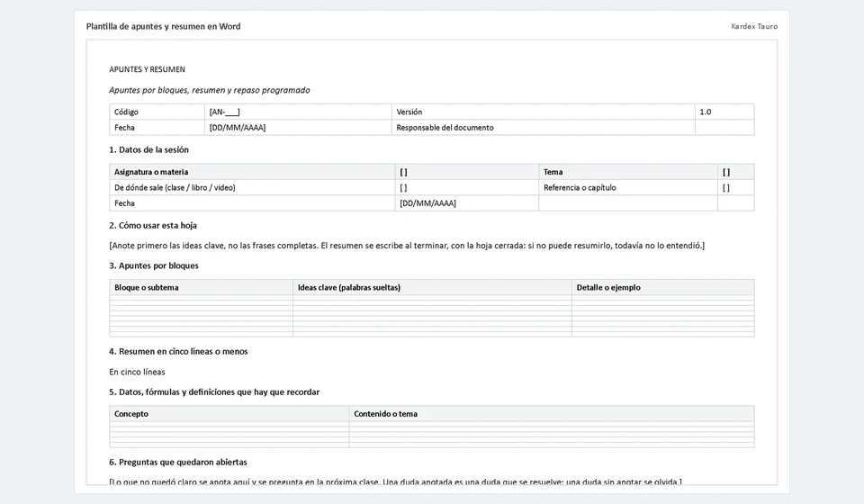Click the '[ ]' placeholder next to 'Tema'
The image size is (864, 504).
[x=735, y=172]
